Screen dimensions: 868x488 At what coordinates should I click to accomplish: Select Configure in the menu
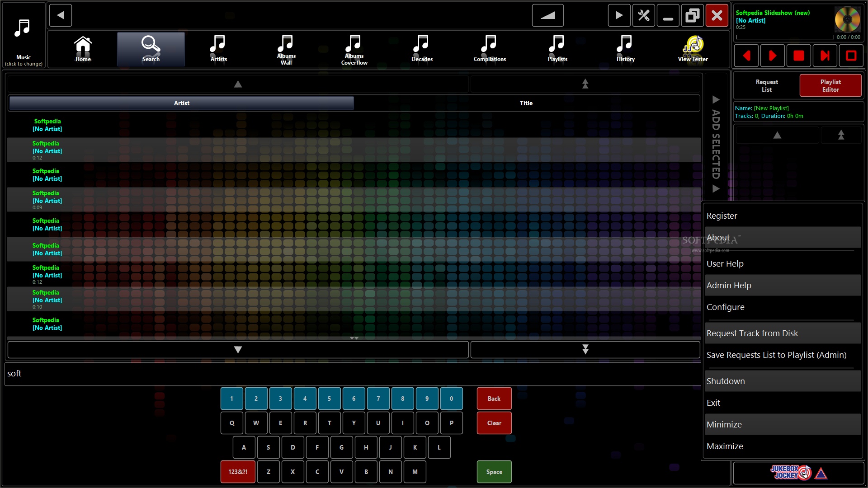[783, 307]
